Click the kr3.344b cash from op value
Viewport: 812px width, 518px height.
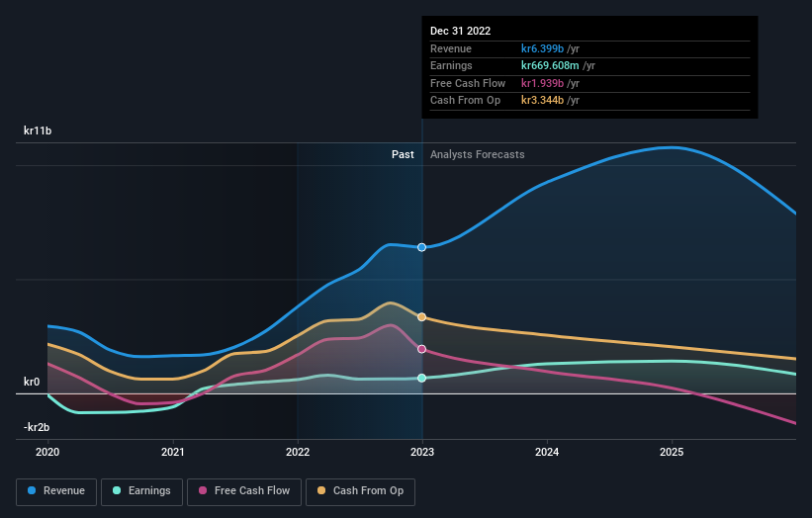point(542,101)
